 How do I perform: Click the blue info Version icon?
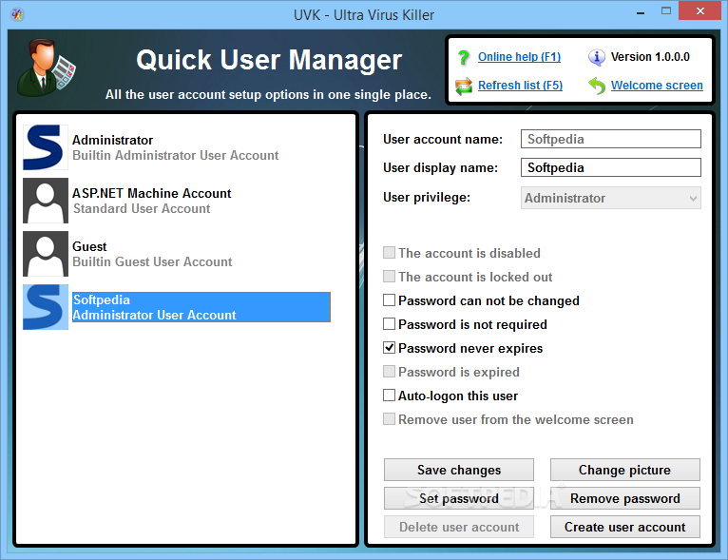click(596, 57)
